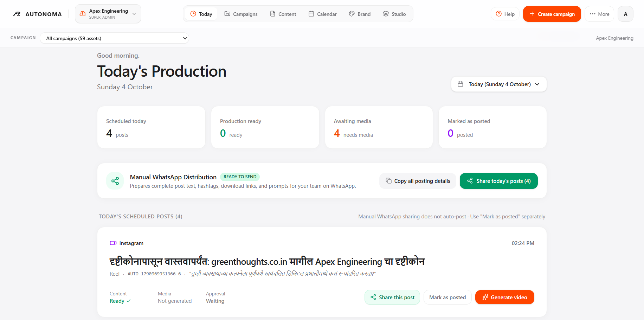Click the Scheduled today card
This screenshot has width=644, height=320.
(151, 127)
